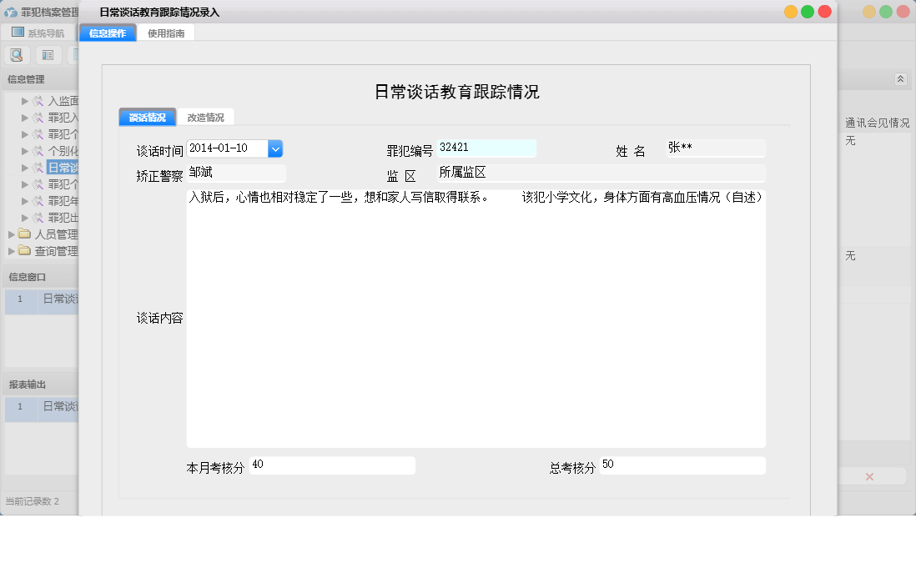Switch to the 改造情况 tab
The height and width of the screenshot is (588, 916).
click(205, 118)
